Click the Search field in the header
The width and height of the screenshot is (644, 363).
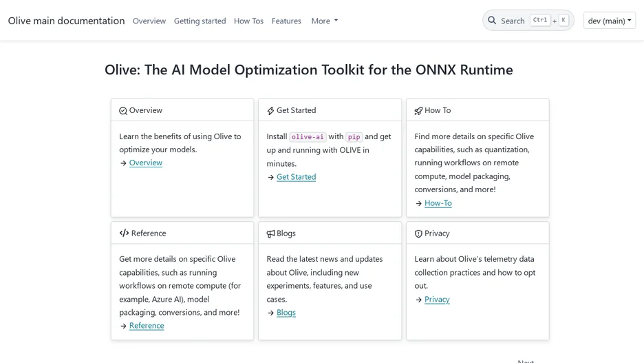click(x=528, y=20)
